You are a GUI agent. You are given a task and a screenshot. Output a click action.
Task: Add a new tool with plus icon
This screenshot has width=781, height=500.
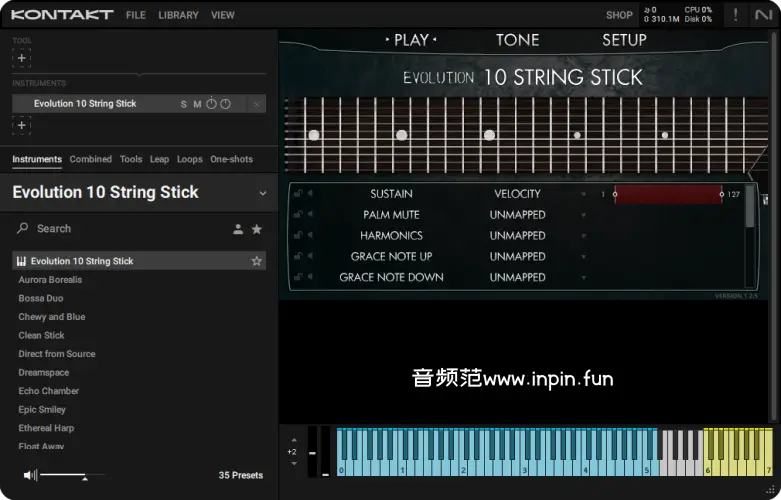coord(22,58)
